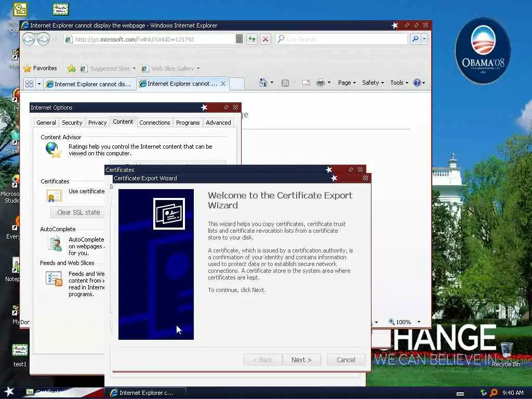
Task: Close the Internet Options dialog
Action: (x=235, y=107)
